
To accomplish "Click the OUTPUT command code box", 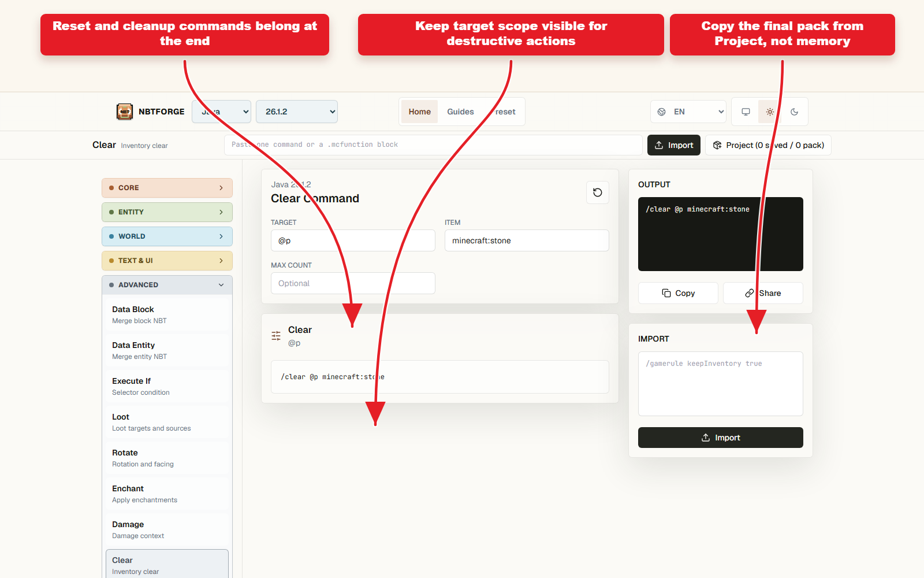I will coord(721,234).
